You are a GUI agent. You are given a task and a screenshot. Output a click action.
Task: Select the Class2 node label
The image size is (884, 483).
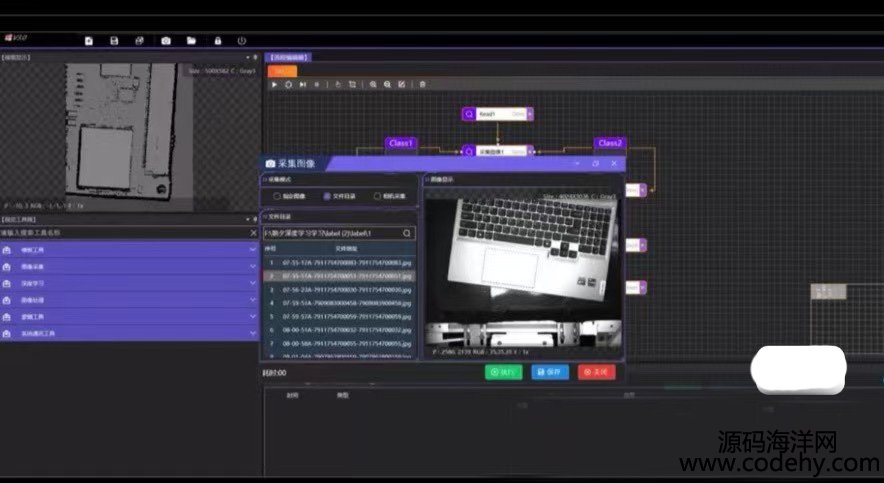pyautogui.click(x=609, y=143)
